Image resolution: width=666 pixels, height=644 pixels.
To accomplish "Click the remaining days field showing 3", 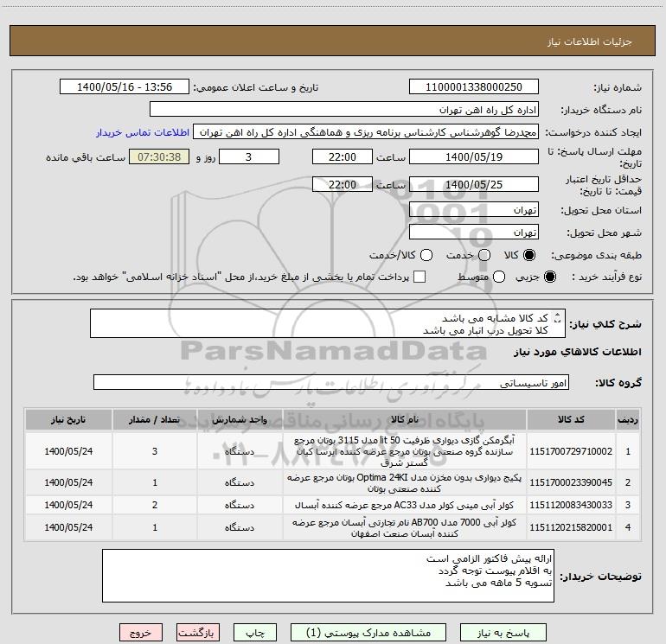I will pos(249,156).
